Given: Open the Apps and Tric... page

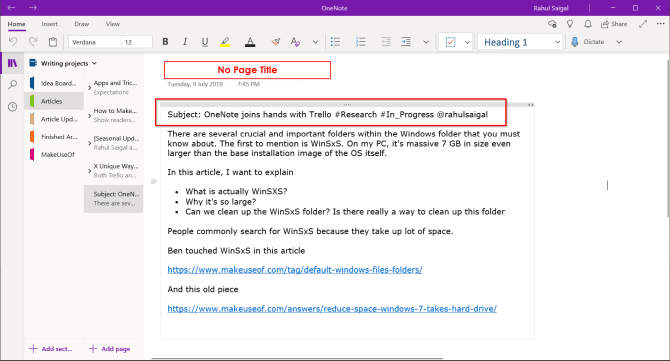Looking at the screenshot, I should [x=116, y=88].
